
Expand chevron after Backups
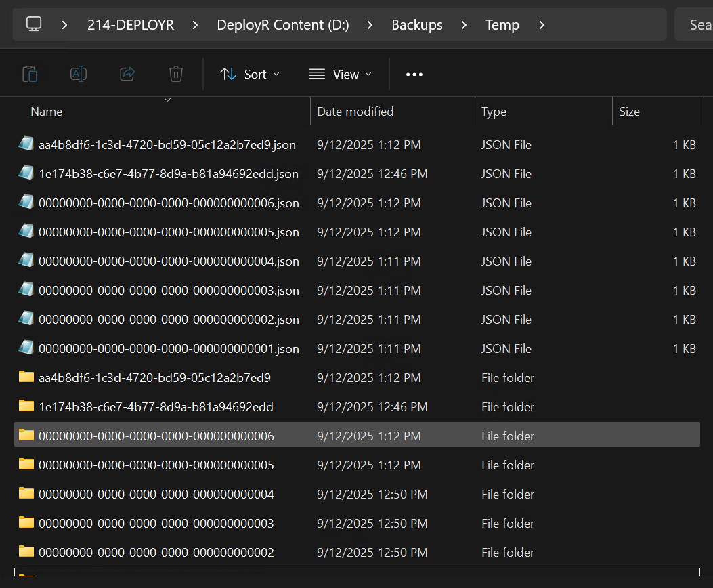click(x=464, y=25)
